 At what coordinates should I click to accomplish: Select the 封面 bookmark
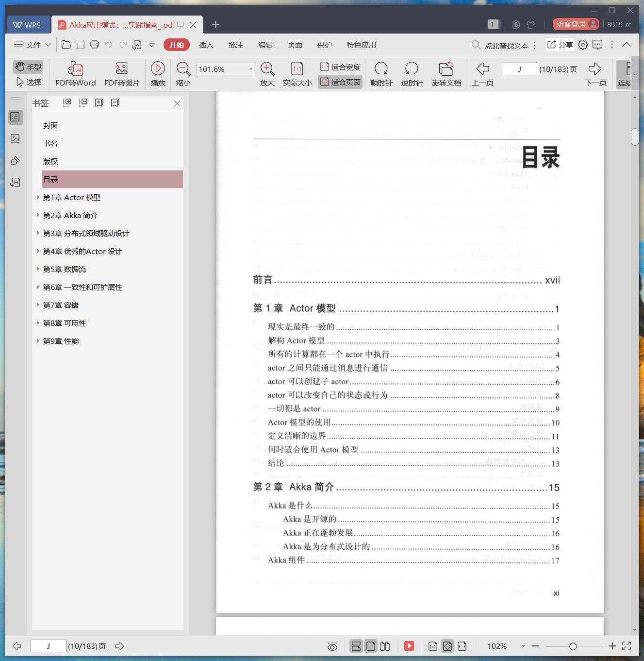[x=50, y=125]
